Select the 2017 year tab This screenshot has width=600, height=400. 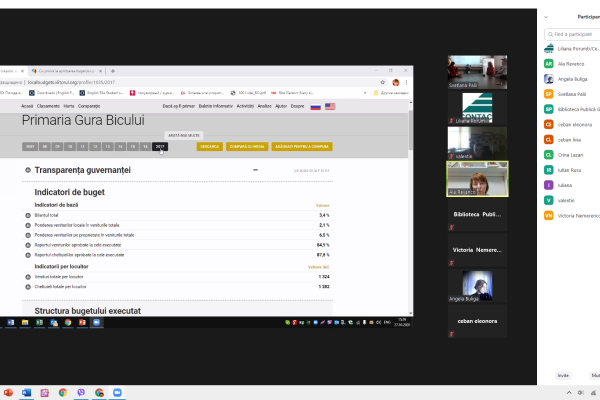coord(160,146)
